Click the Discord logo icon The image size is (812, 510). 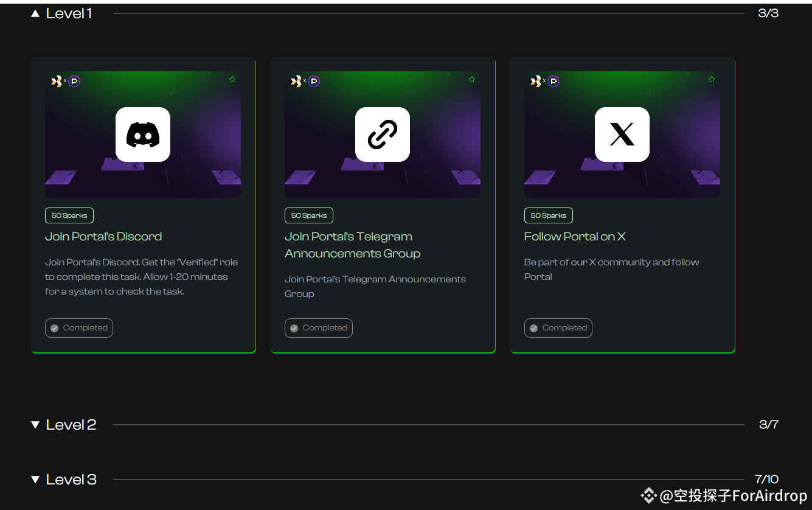pyautogui.click(x=143, y=134)
